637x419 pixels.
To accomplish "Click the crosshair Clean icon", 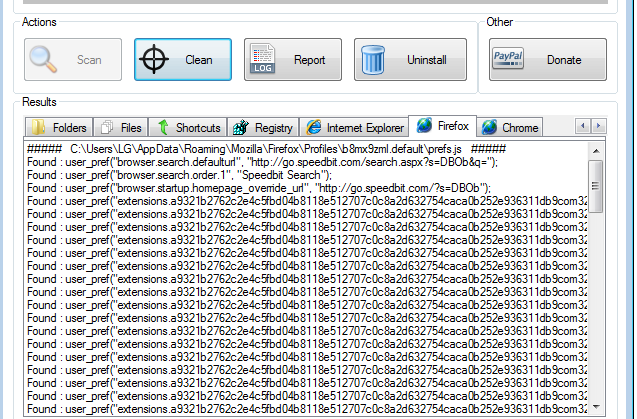I will (x=154, y=60).
